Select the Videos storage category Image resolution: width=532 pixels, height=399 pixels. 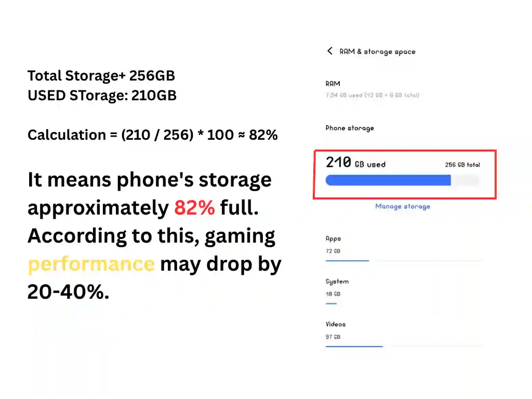(x=335, y=324)
